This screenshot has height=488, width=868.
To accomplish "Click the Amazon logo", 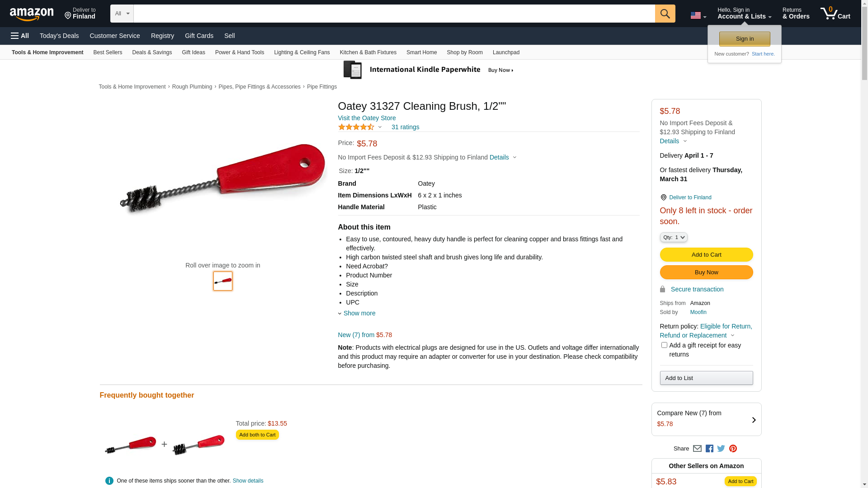I will [32, 14].
